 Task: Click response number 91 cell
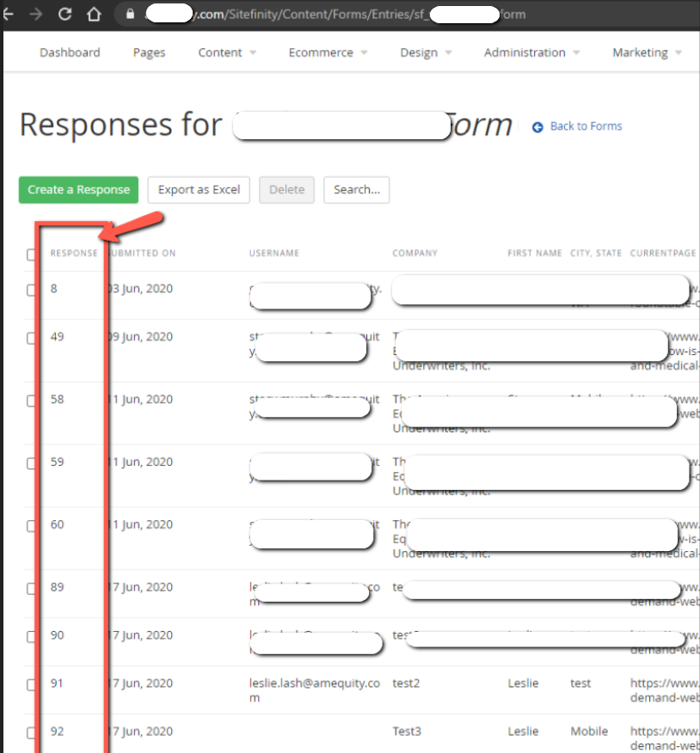[57, 683]
